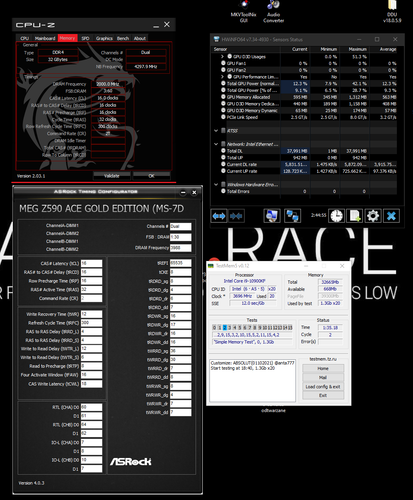Collapse Network Intel Ethernet sensor group
413x500 pixels.
(216, 144)
